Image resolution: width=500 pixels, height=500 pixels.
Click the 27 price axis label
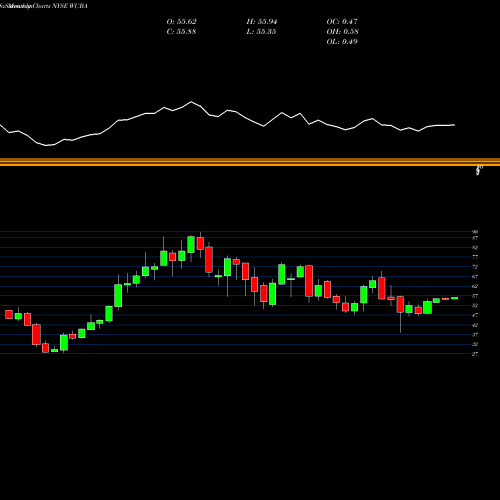point(475,354)
